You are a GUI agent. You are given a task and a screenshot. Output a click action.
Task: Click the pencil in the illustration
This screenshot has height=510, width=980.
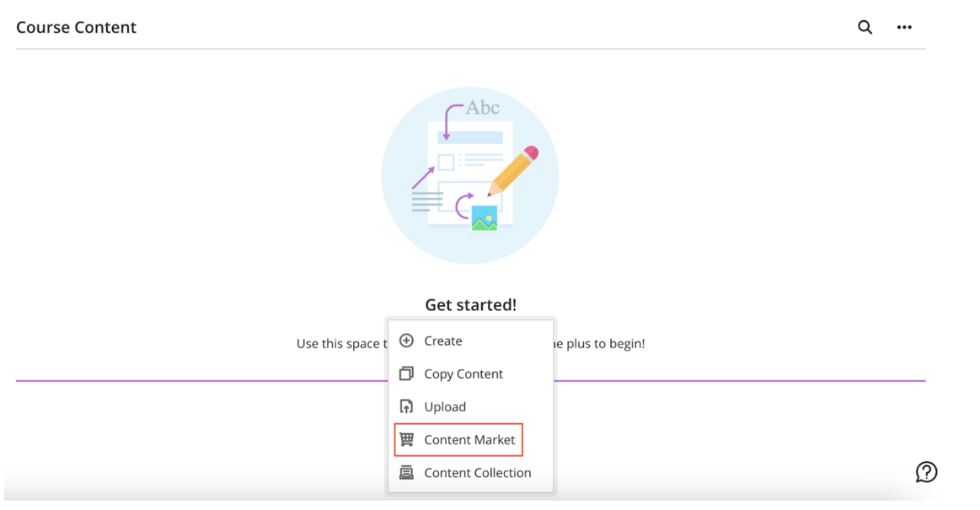point(512,171)
